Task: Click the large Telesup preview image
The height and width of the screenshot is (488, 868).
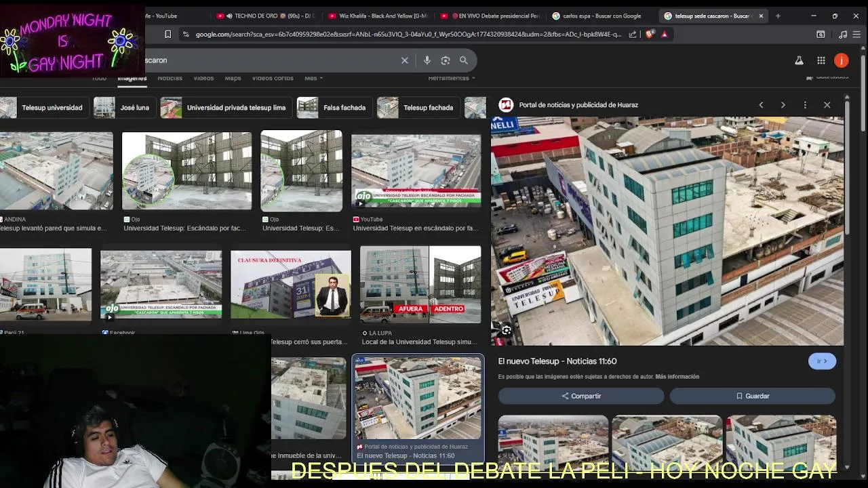Action: tap(667, 231)
